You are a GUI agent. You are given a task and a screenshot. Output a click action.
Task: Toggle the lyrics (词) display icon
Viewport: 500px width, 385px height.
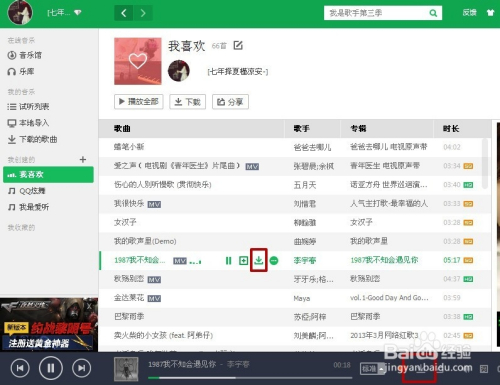(484, 369)
